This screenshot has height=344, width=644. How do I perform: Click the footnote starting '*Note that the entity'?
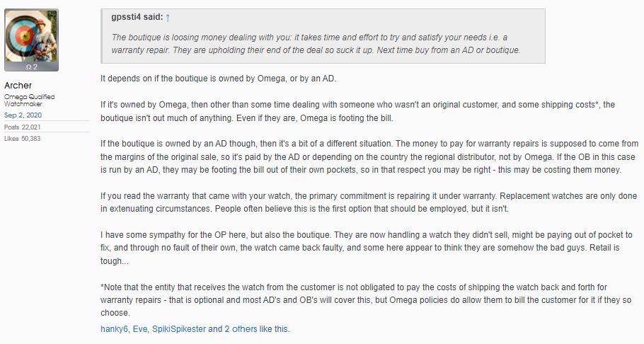click(366, 300)
